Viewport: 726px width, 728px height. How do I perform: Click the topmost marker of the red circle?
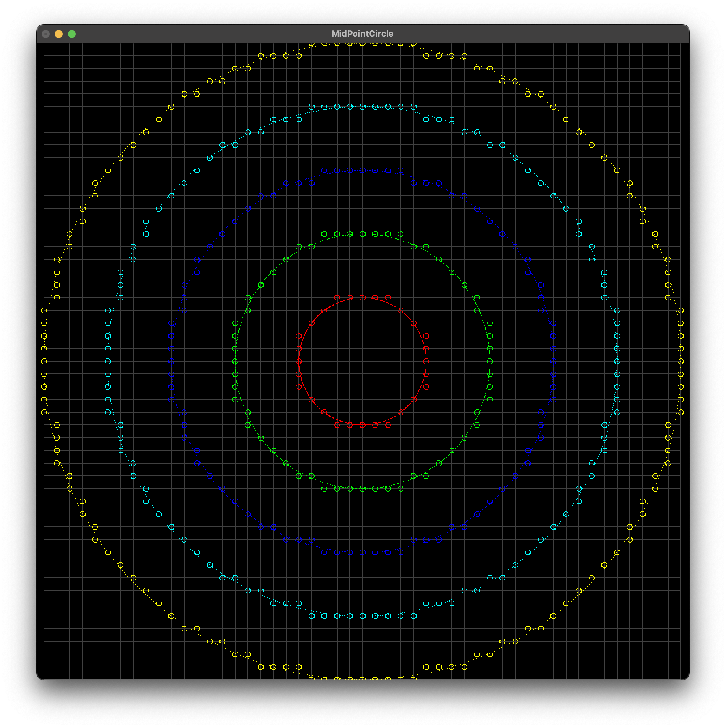[362, 298]
